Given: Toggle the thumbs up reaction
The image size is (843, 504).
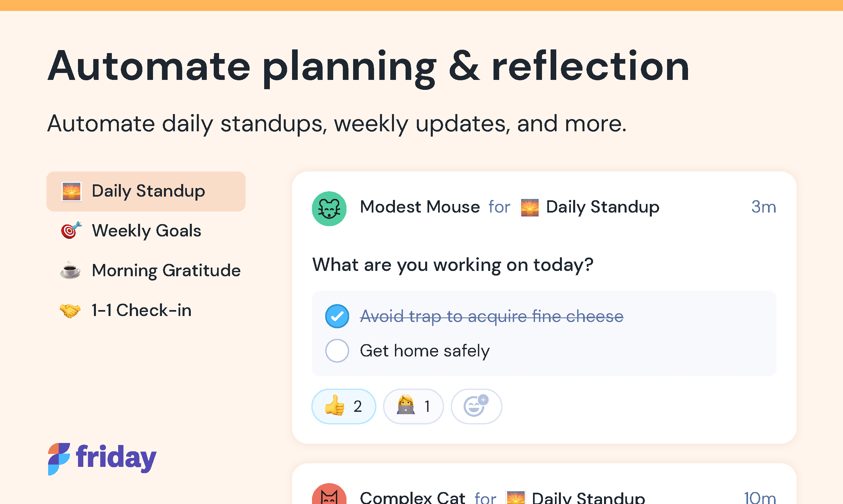Looking at the screenshot, I should pyautogui.click(x=343, y=406).
